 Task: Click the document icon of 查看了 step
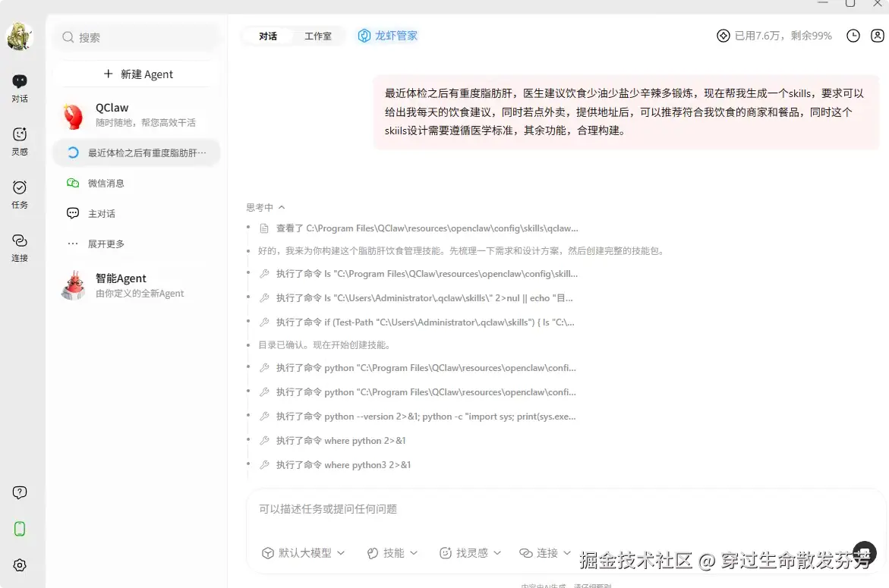[x=264, y=228]
